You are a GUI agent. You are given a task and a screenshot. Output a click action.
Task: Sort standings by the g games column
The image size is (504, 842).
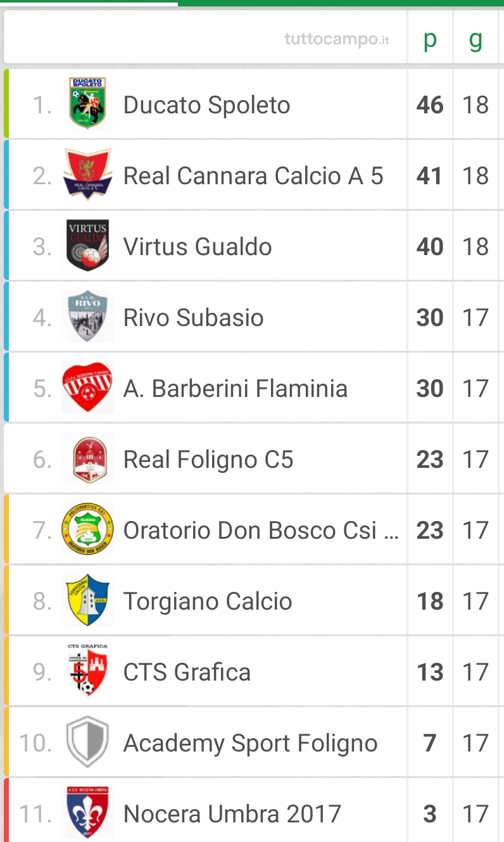[x=476, y=40]
